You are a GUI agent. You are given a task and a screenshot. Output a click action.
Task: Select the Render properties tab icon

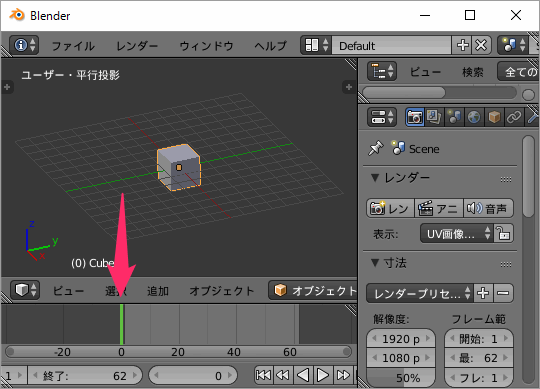tap(414, 117)
